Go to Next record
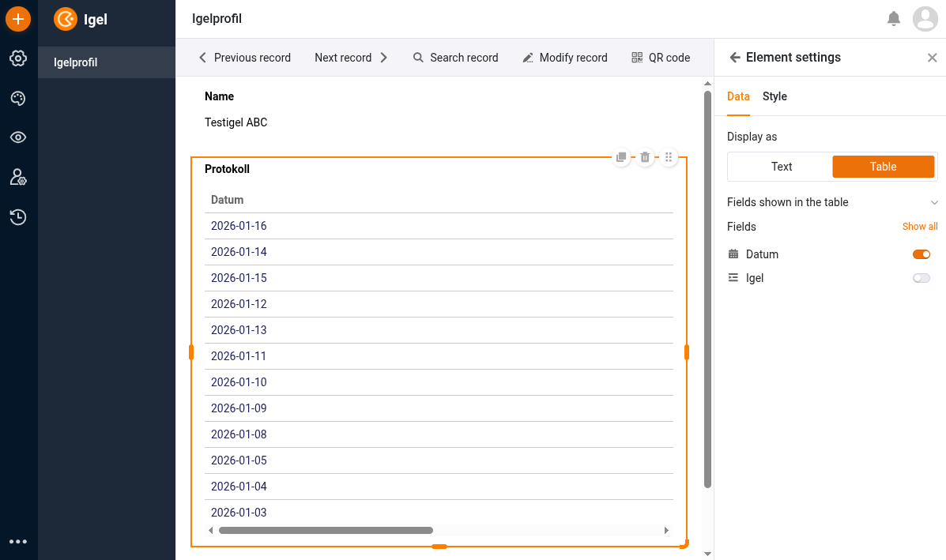The height and width of the screenshot is (560, 946). pos(351,58)
